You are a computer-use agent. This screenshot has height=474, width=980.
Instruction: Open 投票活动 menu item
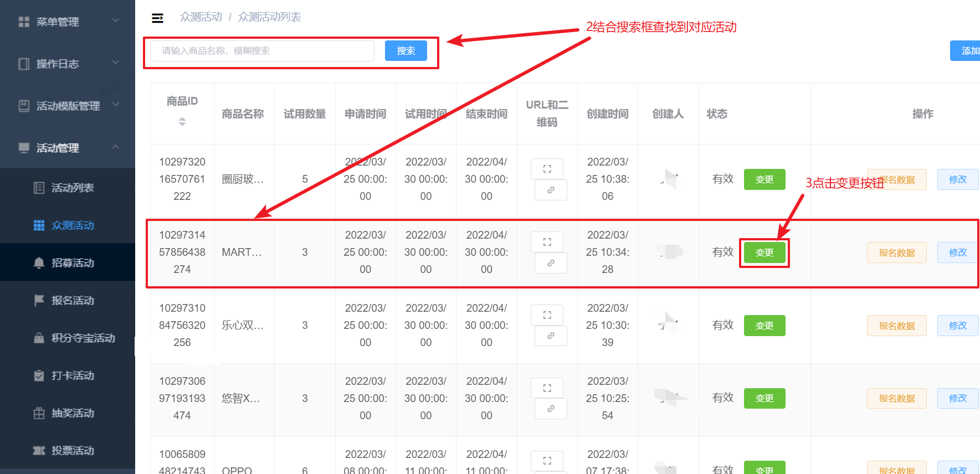point(68,451)
